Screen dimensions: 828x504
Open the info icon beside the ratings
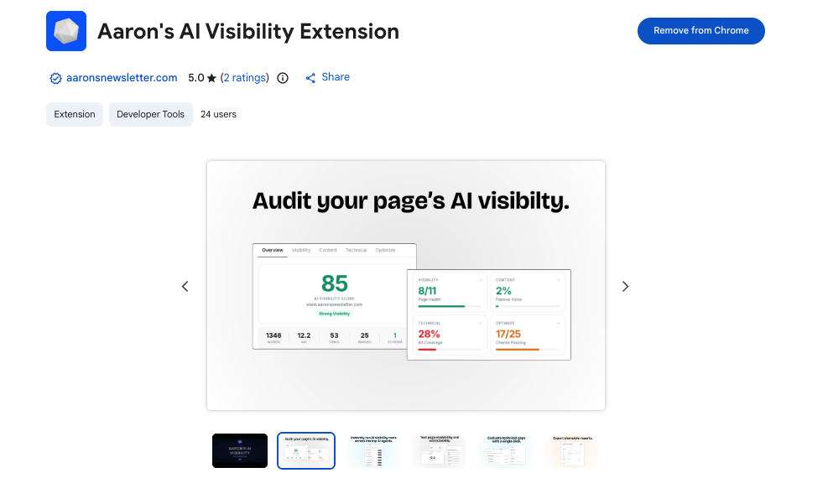282,77
